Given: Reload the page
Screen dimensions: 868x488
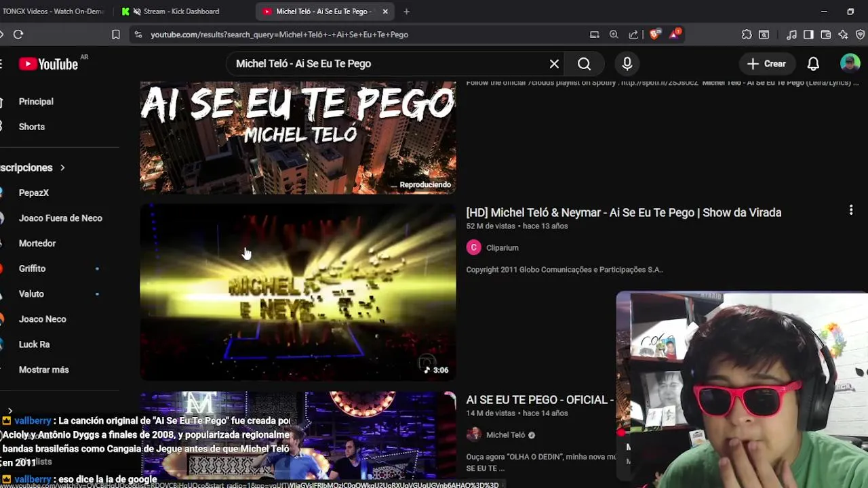Looking at the screenshot, I should click(18, 35).
